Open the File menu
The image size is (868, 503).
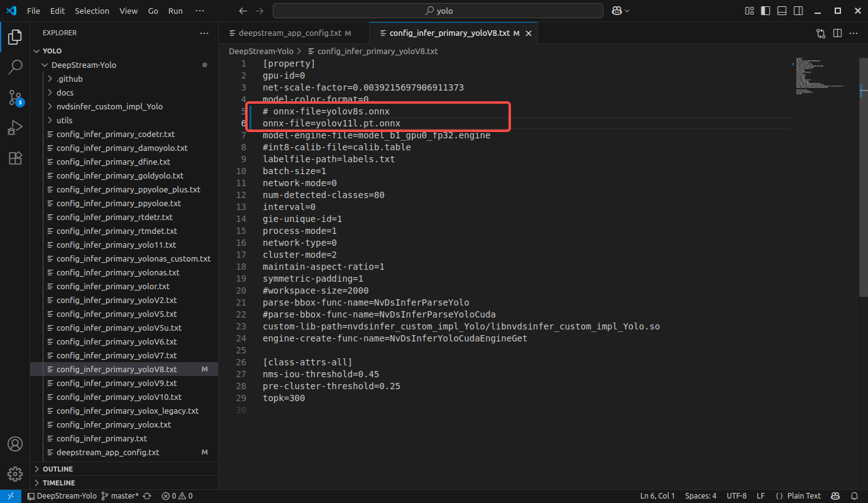33,11
